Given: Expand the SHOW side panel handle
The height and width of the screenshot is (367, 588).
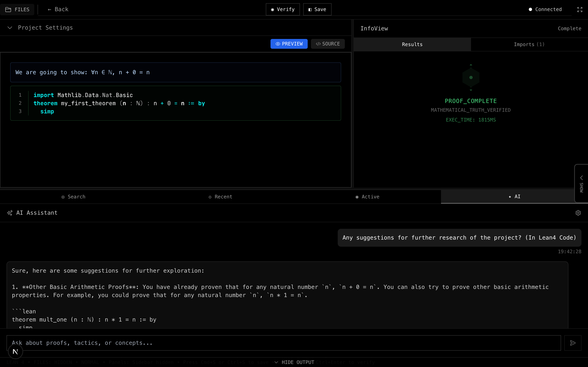Looking at the screenshot, I should 581,183.
